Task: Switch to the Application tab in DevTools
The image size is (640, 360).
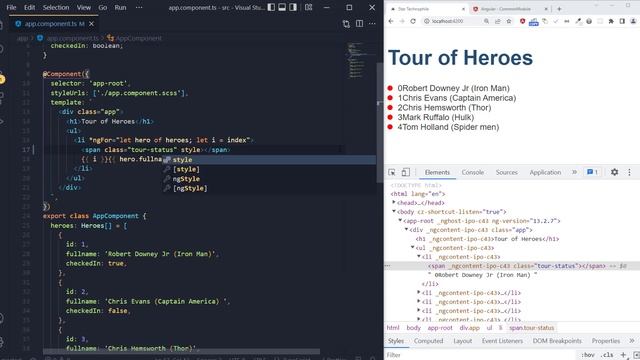Action: [x=545, y=172]
